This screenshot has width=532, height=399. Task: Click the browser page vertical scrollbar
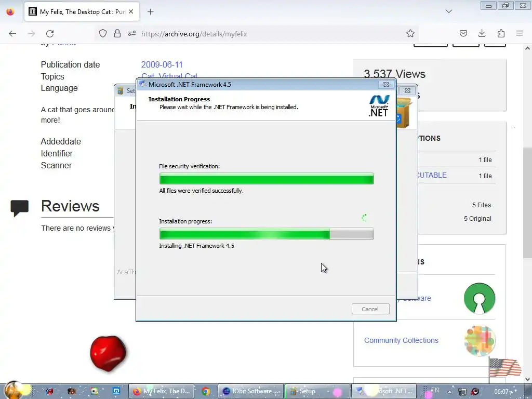(527, 203)
